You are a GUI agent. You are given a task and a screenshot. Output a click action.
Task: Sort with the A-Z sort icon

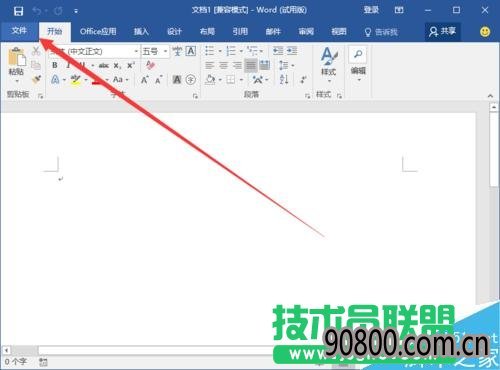[x=284, y=80]
